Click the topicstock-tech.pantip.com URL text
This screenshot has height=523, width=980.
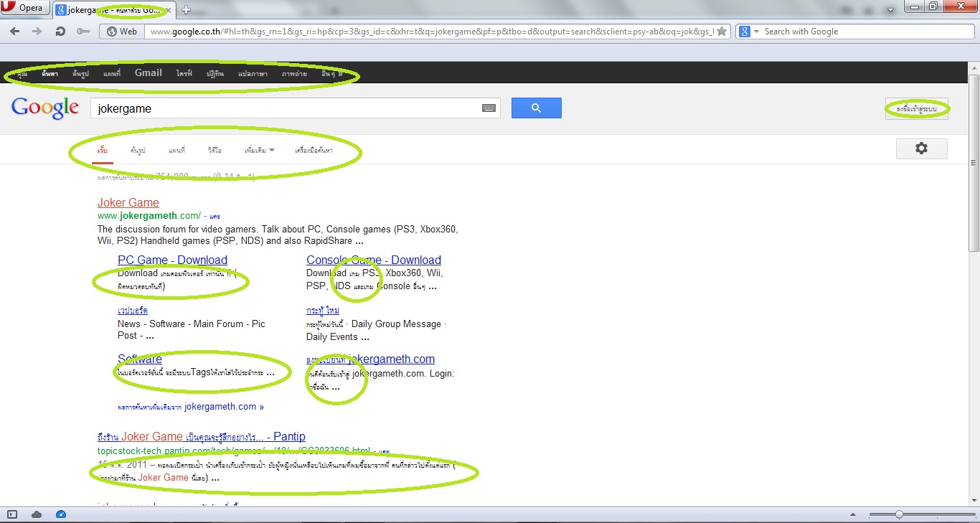coord(234,450)
